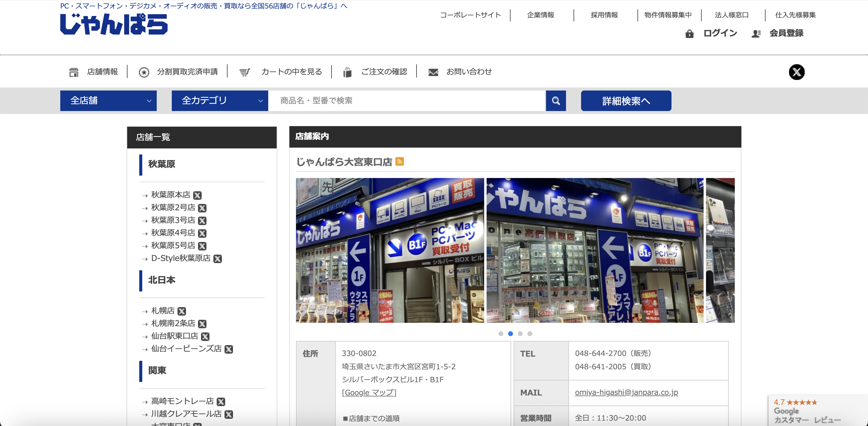Click the Google customer review badge
The image size is (868, 426).
point(818,410)
